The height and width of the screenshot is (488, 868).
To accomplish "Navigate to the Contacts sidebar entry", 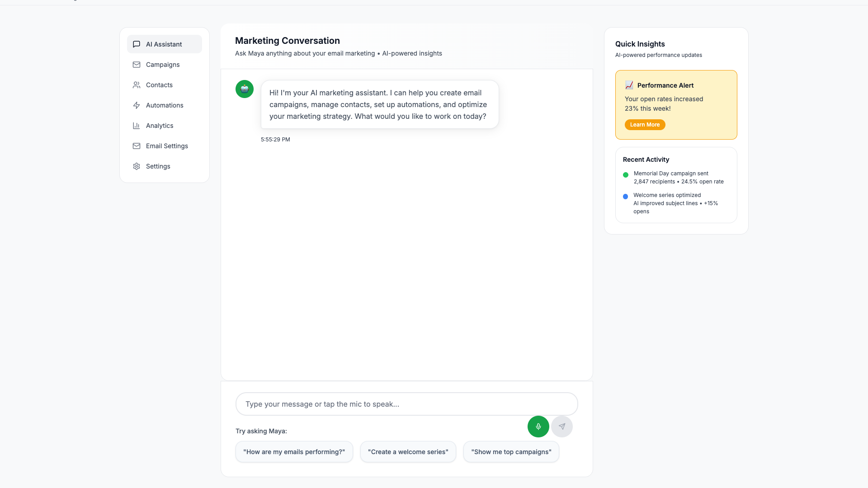I will pyautogui.click(x=159, y=85).
